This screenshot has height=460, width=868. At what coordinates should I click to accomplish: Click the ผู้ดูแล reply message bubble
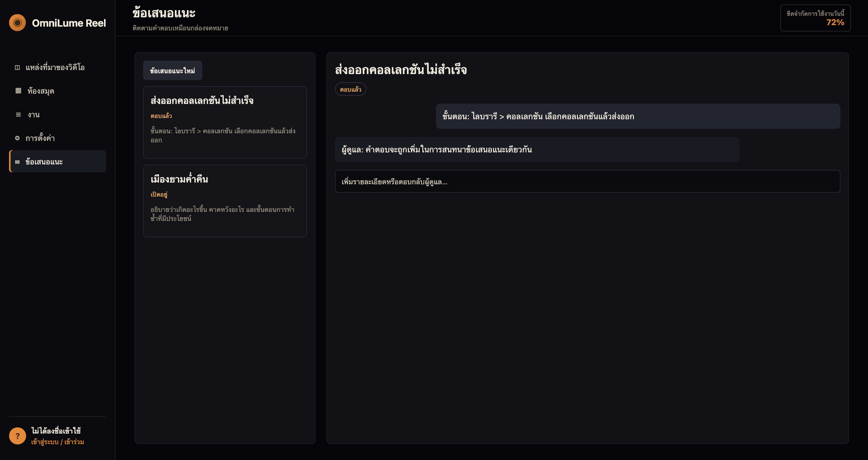pyautogui.click(x=537, y=149)
